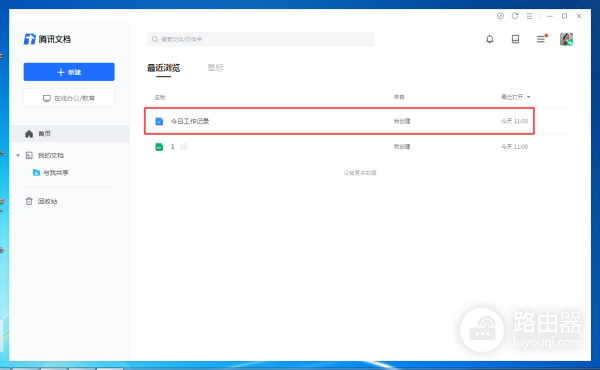Click the home icon beside 首页
This screenshot has width=600, height=370.
pos(29,134)
